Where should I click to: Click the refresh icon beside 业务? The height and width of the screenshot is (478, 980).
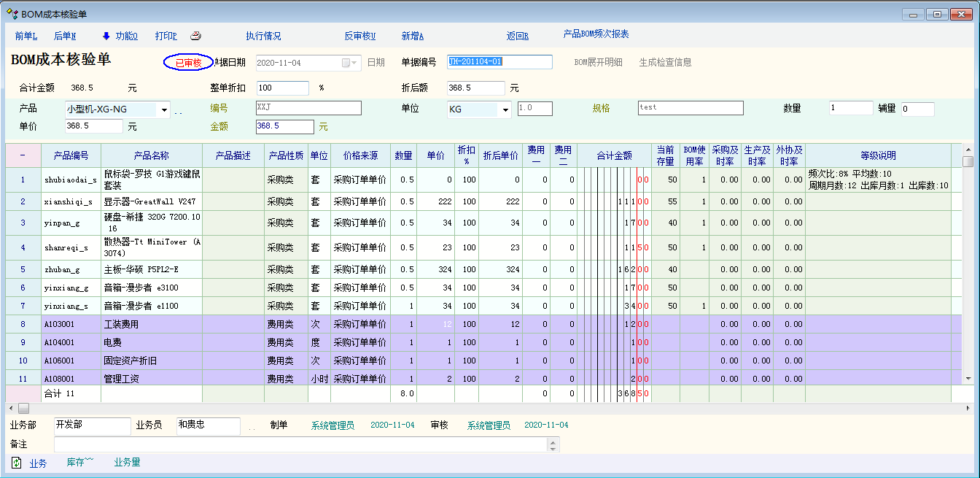tap(16, 463)
